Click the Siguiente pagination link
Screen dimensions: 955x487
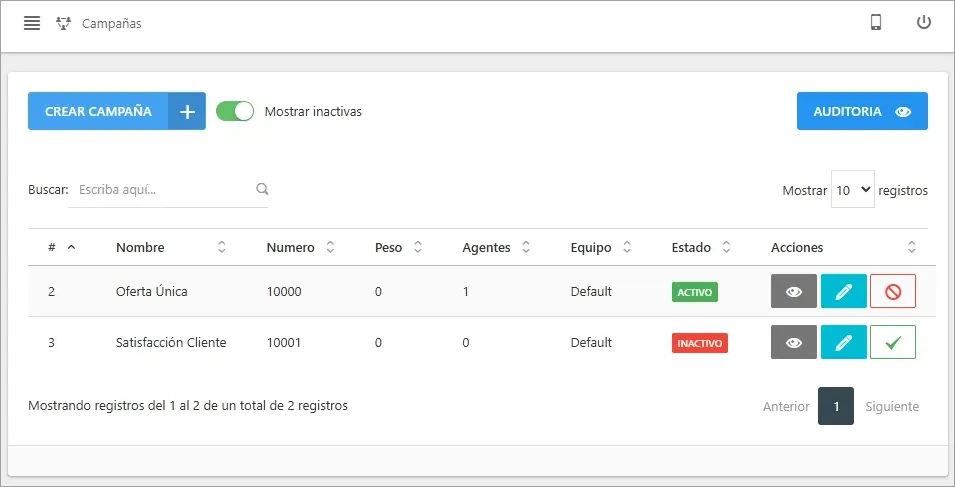coord(892,406)
